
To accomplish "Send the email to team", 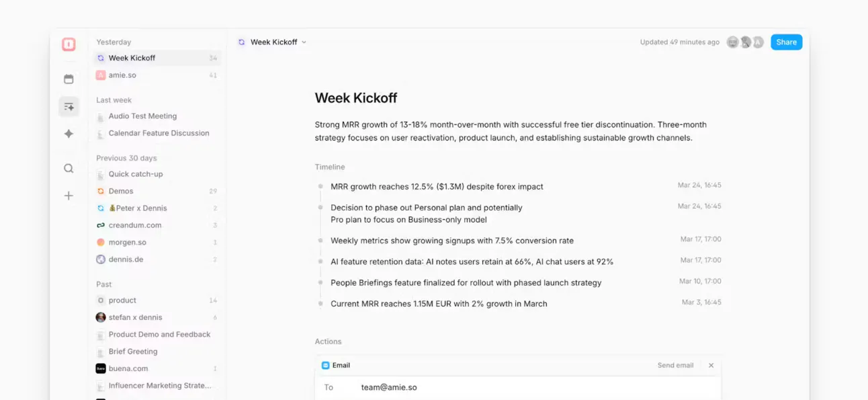I will coord(675,366).
